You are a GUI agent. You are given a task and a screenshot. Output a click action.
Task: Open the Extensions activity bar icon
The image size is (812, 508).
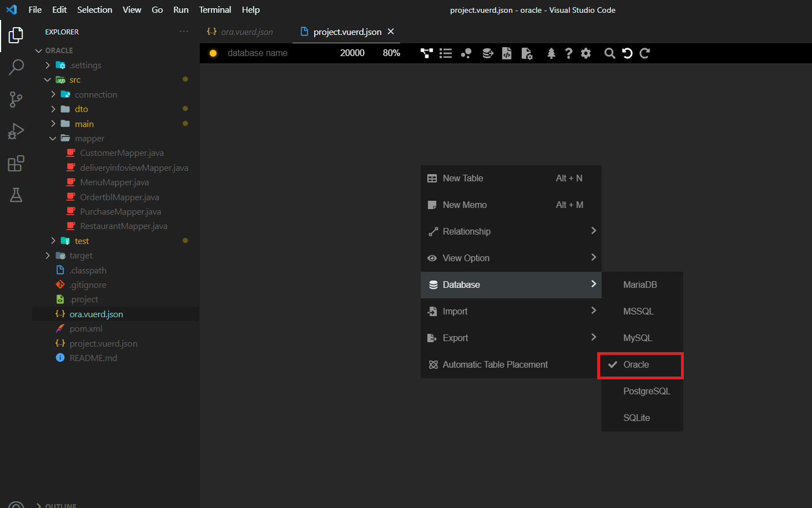coord(16,163)
